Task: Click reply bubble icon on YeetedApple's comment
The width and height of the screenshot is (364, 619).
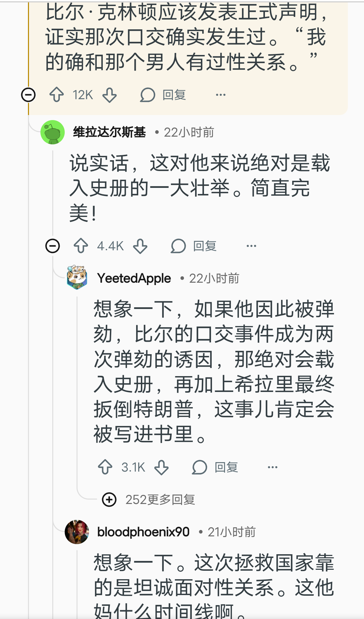Action: click(200, 467)
